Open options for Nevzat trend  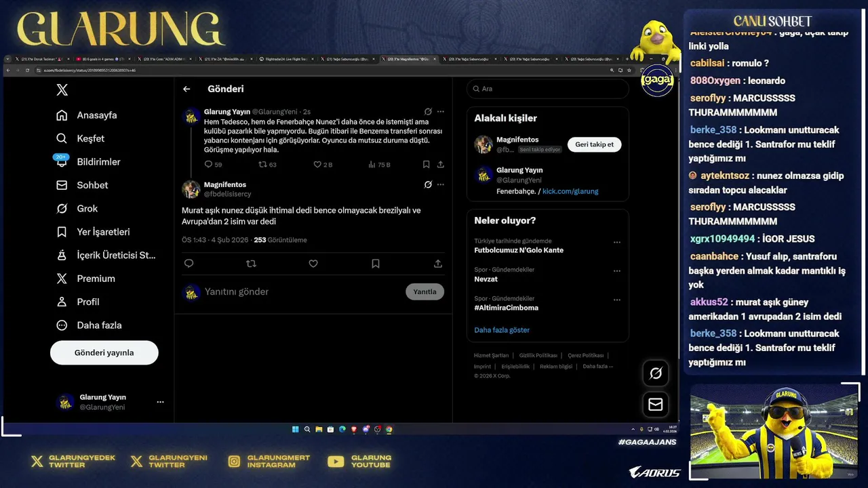click(x=617, y=271)
